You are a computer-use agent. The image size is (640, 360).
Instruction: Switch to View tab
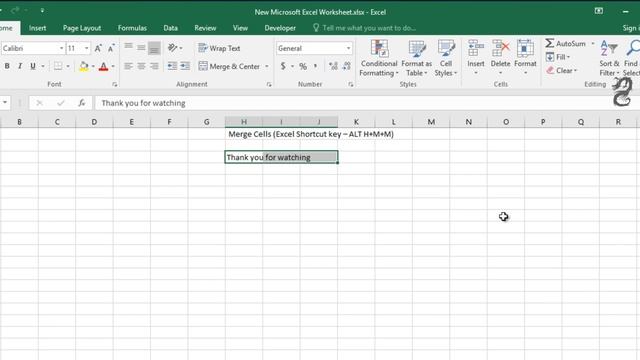(240, 28)
